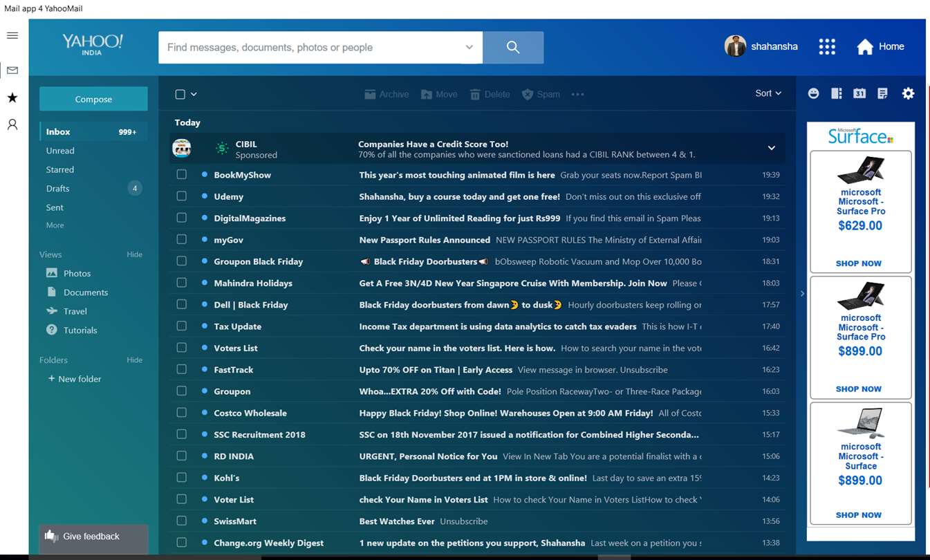Open the Sort dropdown

(x=768, y=93)
